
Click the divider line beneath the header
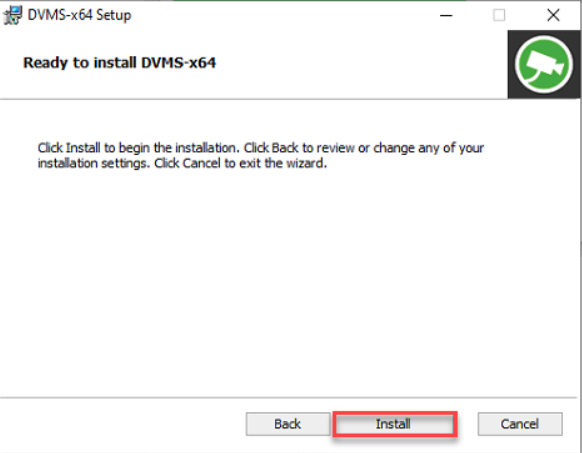pyautogui.click(x=254, y=99)
